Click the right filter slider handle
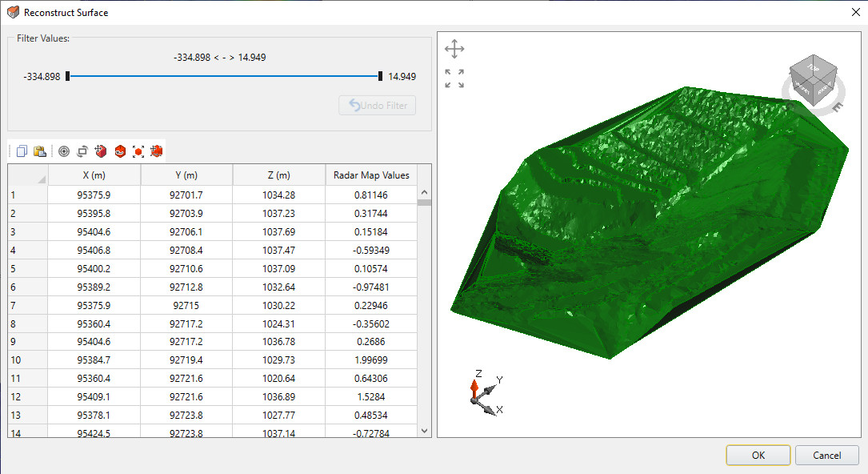This screenshot has width=868, height=474. coord(380,76)
